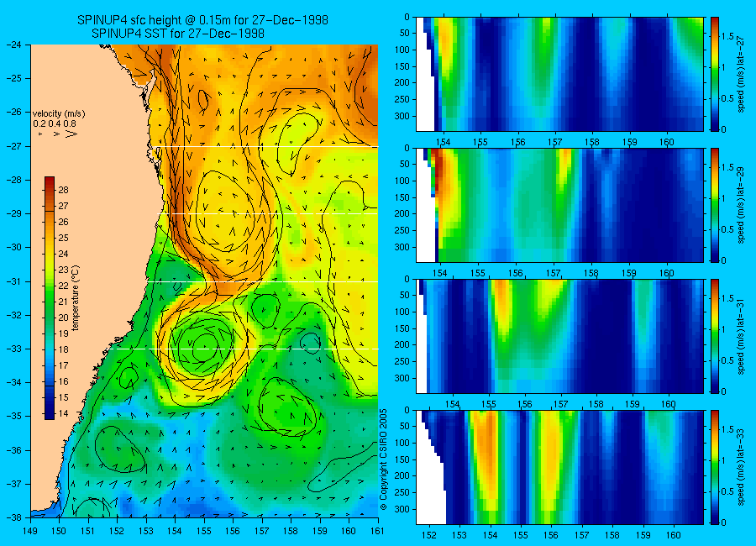Screen dimensions: 756x546
Task: Click the 22 tick on temperature color bar
Action: pos(64,286)
